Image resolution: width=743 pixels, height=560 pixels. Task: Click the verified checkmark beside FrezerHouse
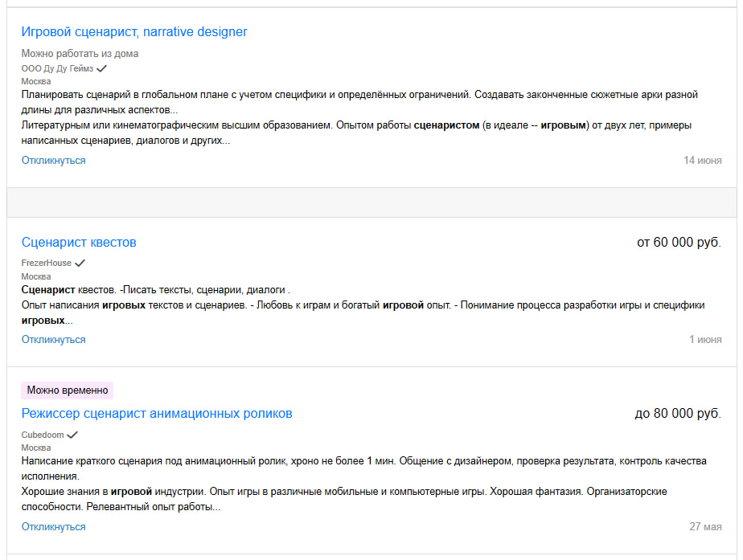pos(80,263)
